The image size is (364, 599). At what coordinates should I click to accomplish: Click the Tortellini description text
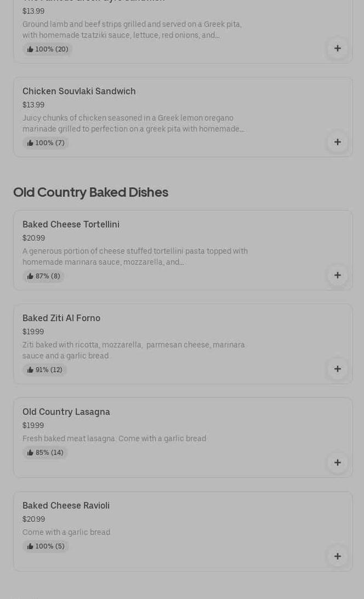click(135, 256)
